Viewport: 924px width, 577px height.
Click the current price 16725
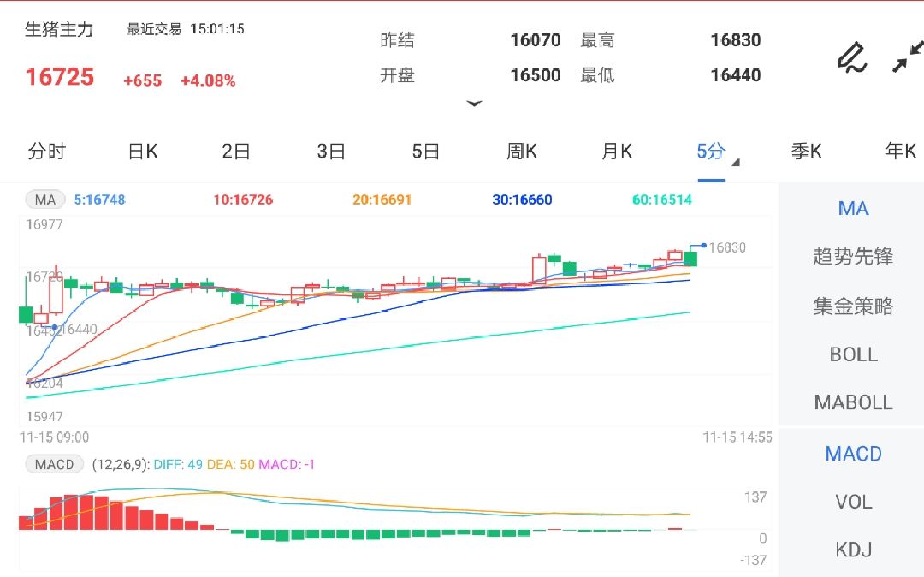tap(60, 77)
